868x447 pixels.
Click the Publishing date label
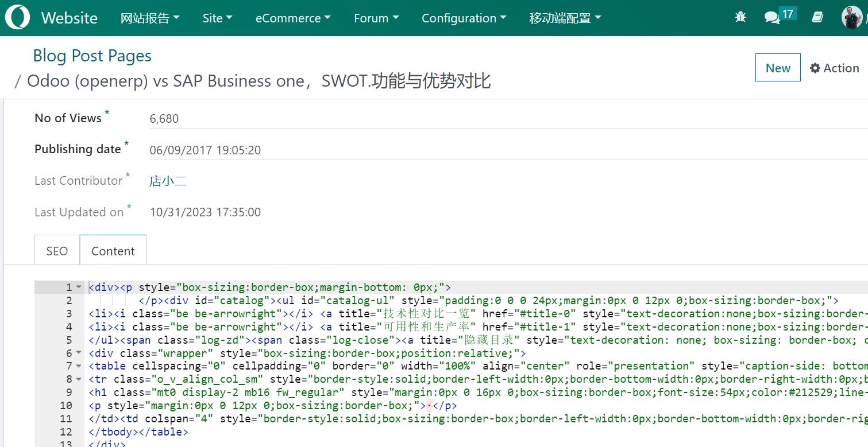[78, 149]
